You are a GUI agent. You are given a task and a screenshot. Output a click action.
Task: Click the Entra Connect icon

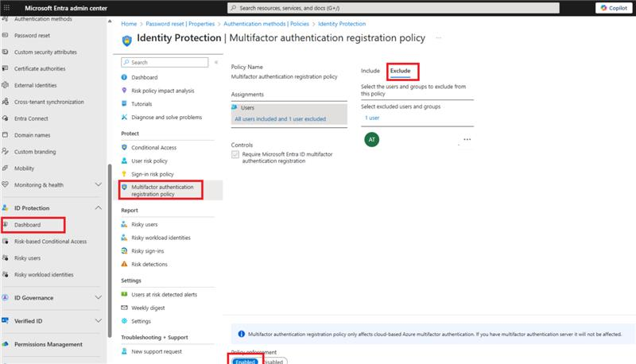(6, 118)
